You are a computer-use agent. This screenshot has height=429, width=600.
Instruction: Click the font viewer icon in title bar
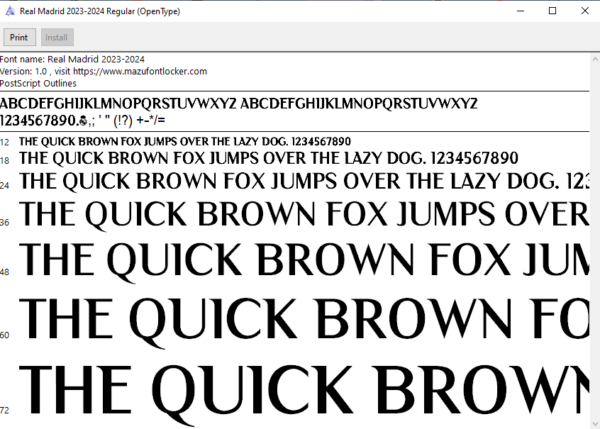[x=10, y=11]
